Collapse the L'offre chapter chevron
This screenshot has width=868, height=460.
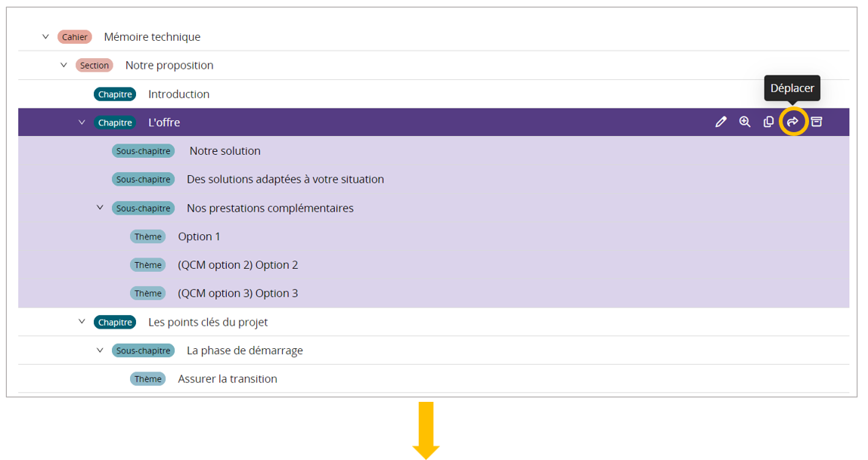(82, 122)
